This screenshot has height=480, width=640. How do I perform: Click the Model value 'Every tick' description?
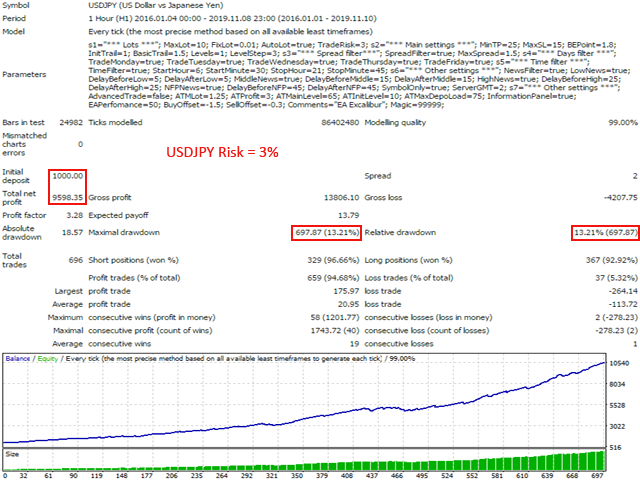(x=230, y=32)
